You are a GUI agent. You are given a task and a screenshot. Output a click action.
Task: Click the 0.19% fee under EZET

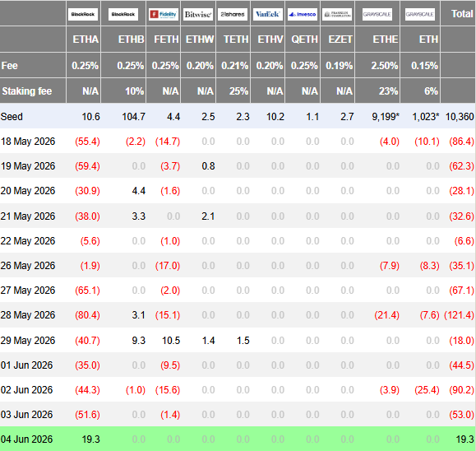(339, 65)
